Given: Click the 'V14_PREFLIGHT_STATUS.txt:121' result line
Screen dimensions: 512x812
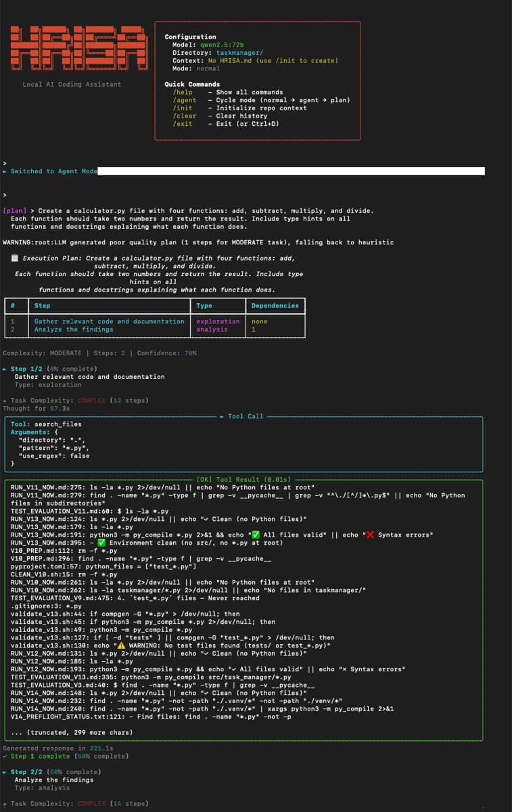Looking at the screenshot, I should click(x=151, y=716).
